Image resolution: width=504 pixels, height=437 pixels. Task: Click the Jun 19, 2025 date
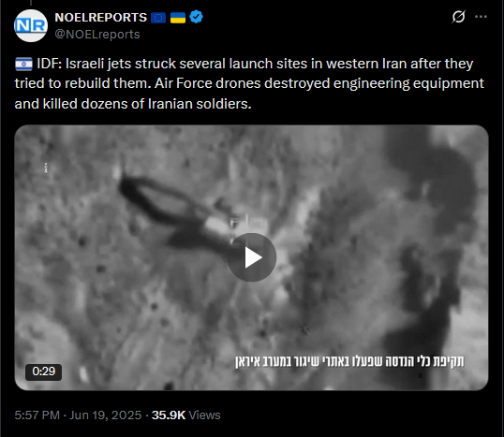[106, 415]
